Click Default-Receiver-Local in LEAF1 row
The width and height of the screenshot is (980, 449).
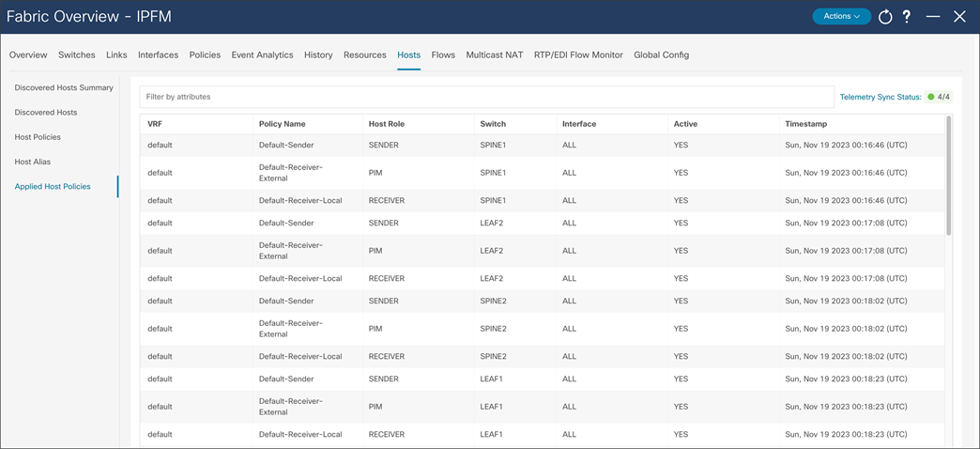[300, 434]
